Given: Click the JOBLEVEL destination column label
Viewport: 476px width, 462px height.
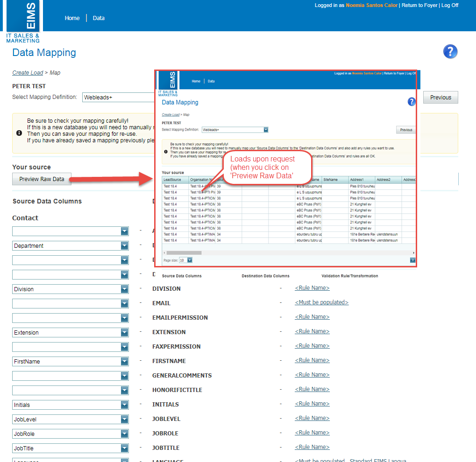Looking at the screenshot, I should pos(166,419).
